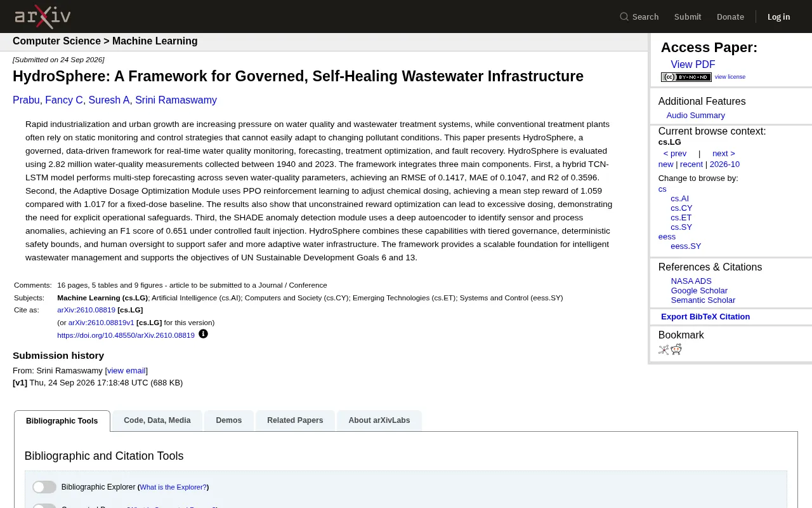Open the 2026-10 listing link
Image resolution: width=812 pixels, height=508 pixels.
(724, 164)
